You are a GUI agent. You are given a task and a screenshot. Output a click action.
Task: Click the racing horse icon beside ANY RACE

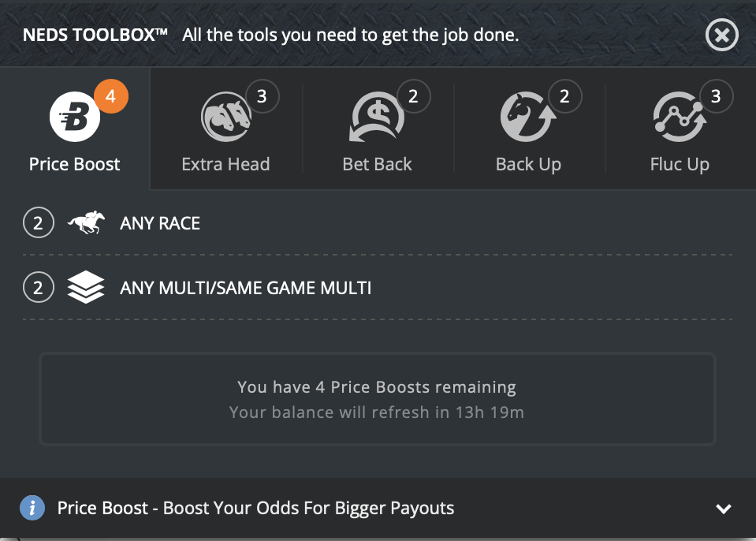pyautogui.click(x=86, y=222)
